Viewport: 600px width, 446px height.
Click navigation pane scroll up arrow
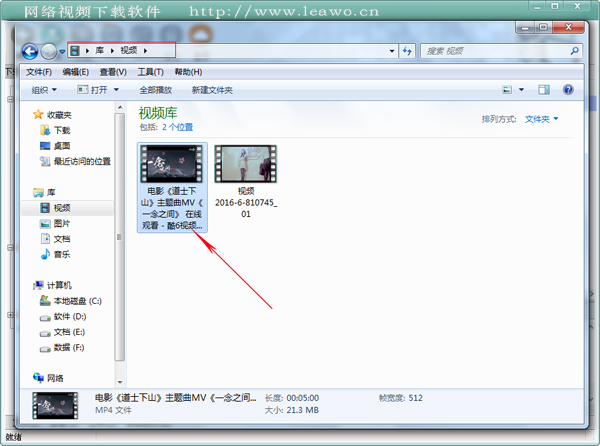click(120, 107)
